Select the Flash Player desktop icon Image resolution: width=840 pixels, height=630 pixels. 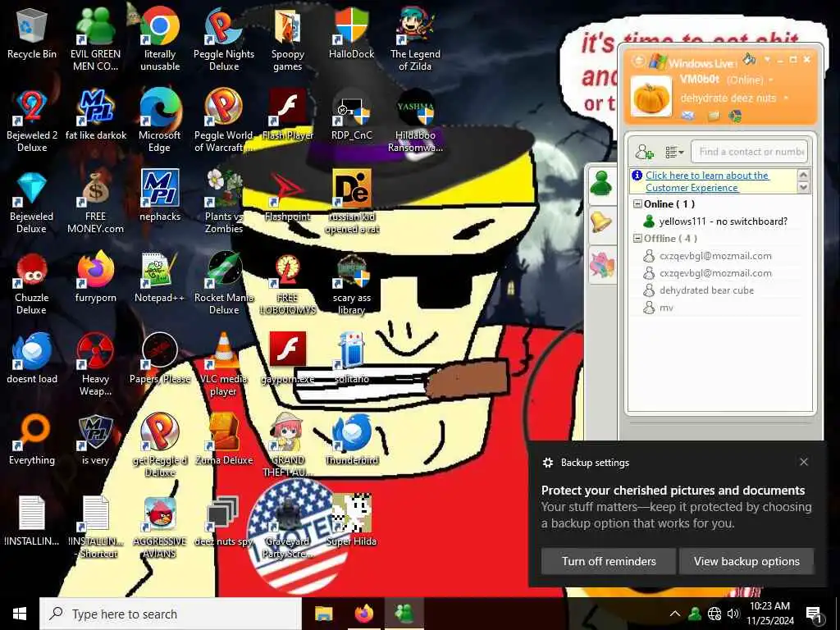(288, 115)
